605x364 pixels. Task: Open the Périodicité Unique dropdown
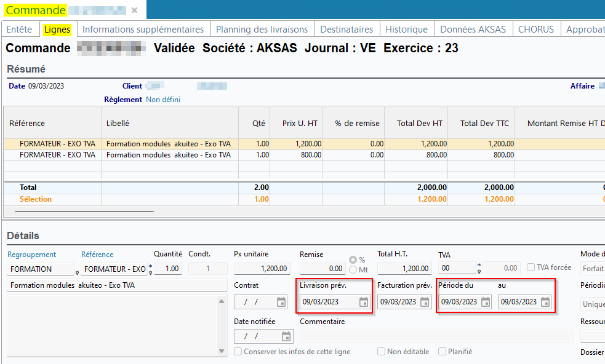(x=593, y=304)
